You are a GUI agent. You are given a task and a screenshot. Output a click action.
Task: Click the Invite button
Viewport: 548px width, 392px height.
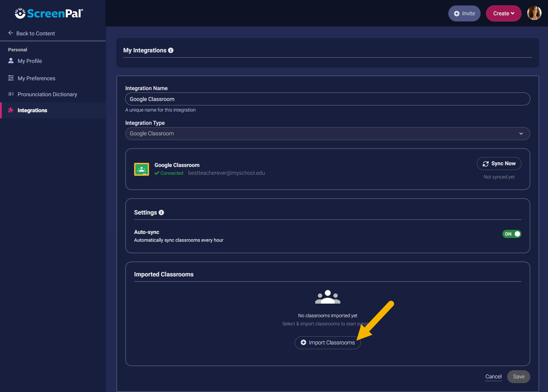click(x=464, y=14)
